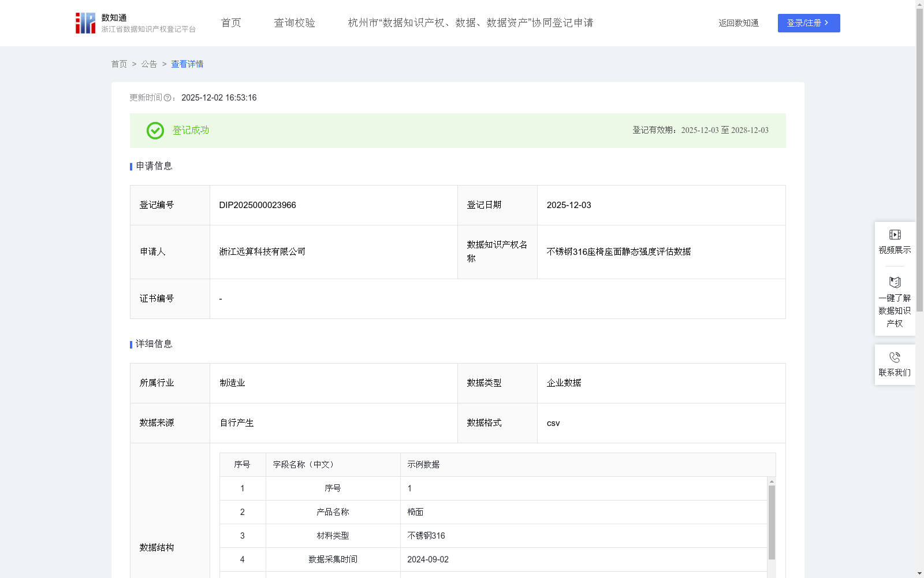This screenshot has height=578, width=924.
Task: Click the 材料类型 field row
Action: coord(493,536)
